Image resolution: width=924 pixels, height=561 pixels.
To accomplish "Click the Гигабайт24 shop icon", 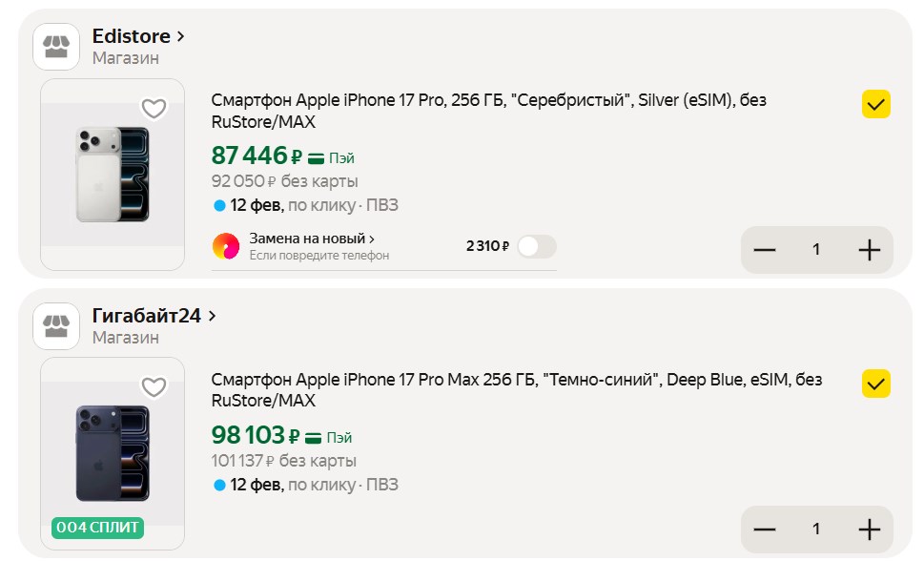I will tap(56, 326).
